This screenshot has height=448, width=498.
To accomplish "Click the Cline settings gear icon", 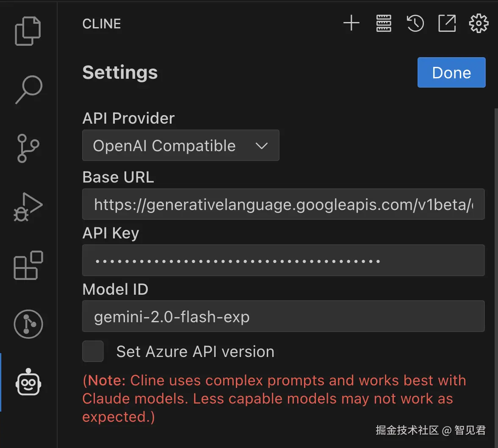I will pyautogui.click(x=479, y=23).
